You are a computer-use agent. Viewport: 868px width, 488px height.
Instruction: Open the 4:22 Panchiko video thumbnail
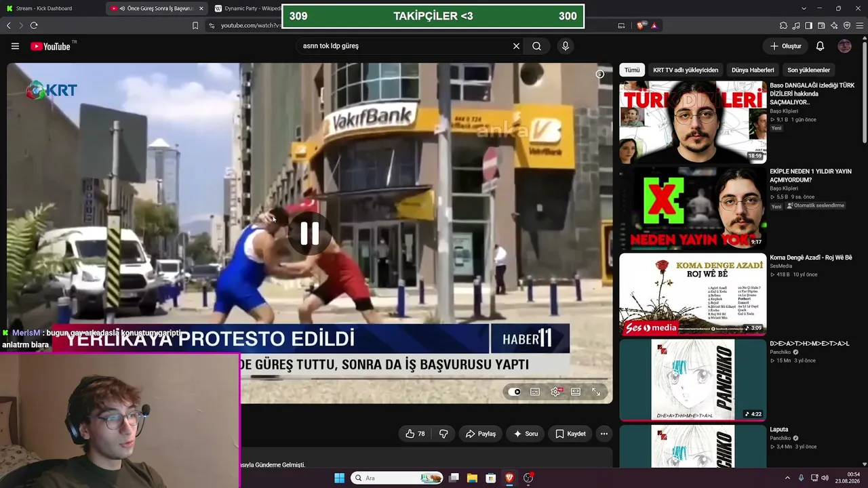coord(693,380)
